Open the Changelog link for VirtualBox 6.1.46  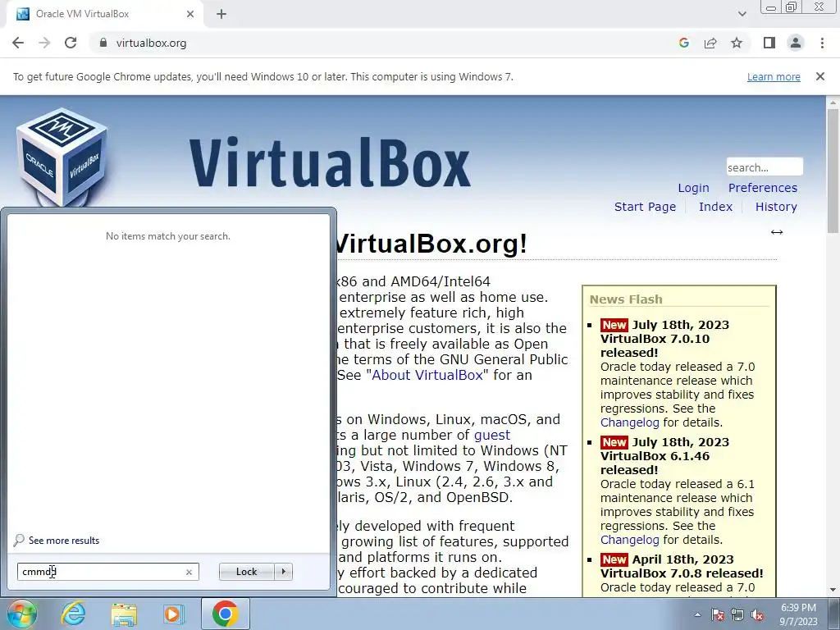click(629, 540)
